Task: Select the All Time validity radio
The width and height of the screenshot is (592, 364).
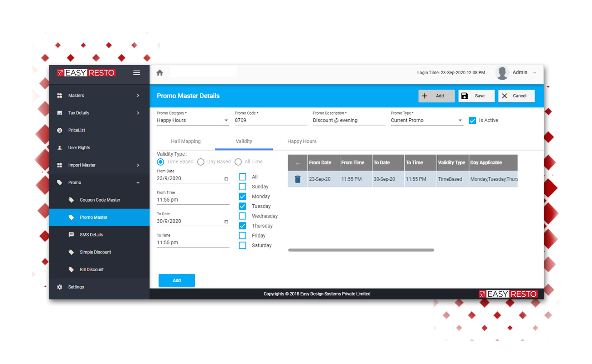Action: pos(238,162)
